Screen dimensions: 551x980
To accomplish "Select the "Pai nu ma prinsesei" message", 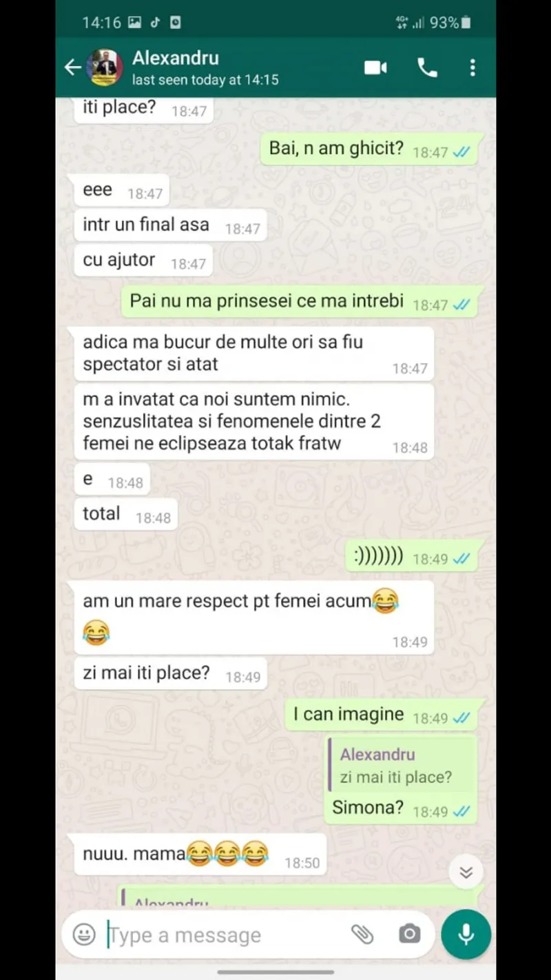I will (299, 302).
